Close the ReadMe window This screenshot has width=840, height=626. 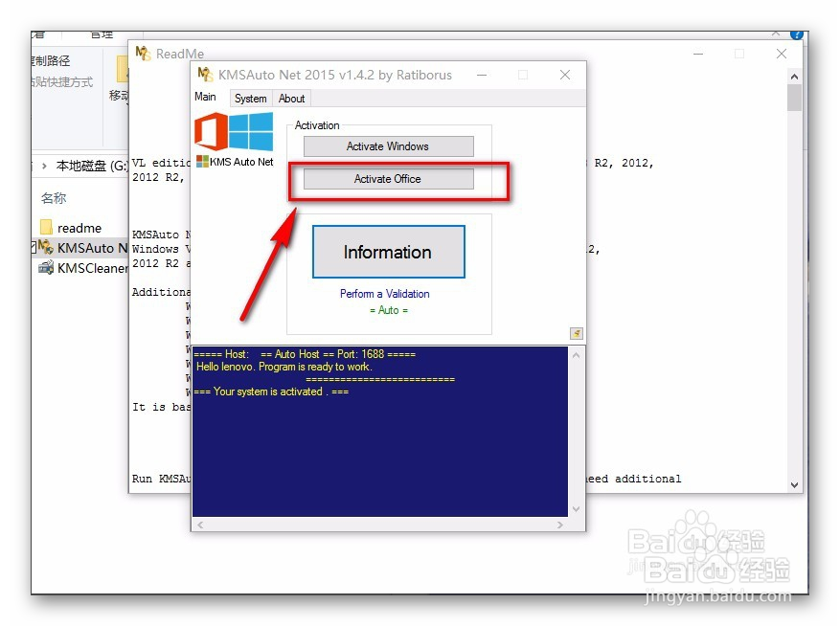(782, 54)
